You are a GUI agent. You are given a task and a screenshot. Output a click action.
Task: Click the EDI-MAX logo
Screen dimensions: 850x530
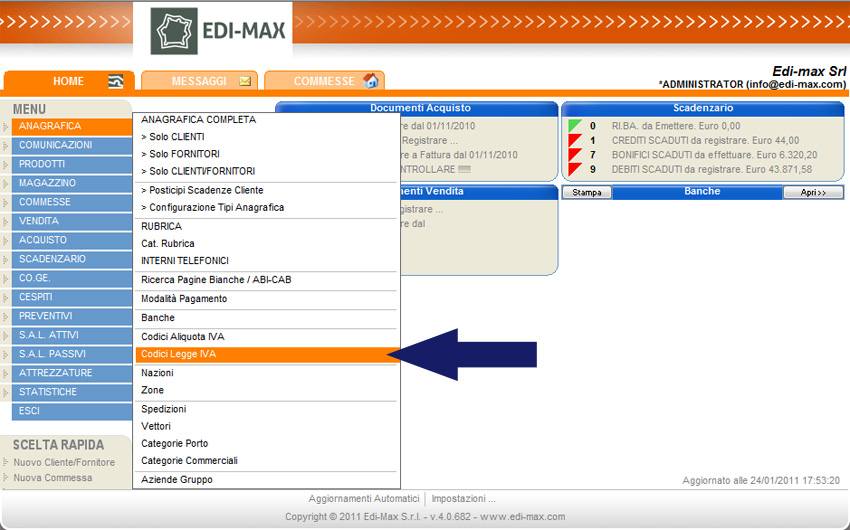click(220, 29)
